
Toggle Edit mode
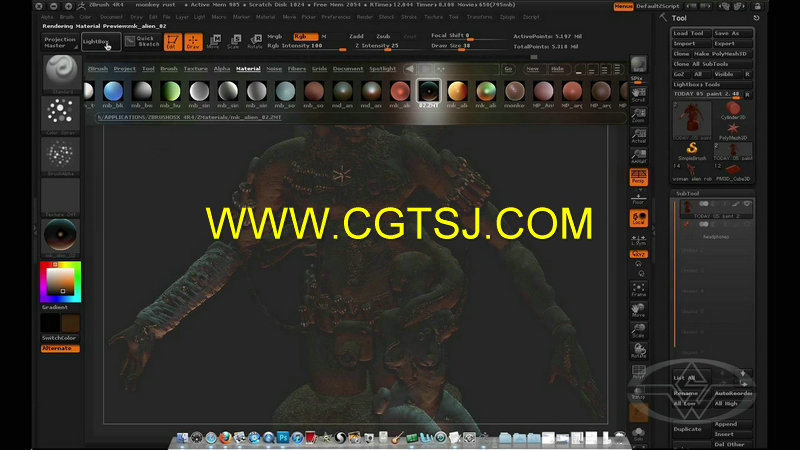pos(172,42)
